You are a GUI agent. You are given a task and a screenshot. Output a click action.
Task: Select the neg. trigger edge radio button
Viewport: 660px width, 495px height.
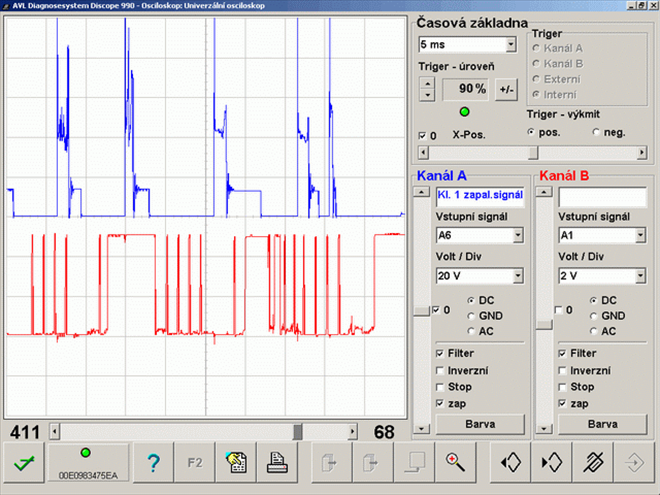coord(596,132)
